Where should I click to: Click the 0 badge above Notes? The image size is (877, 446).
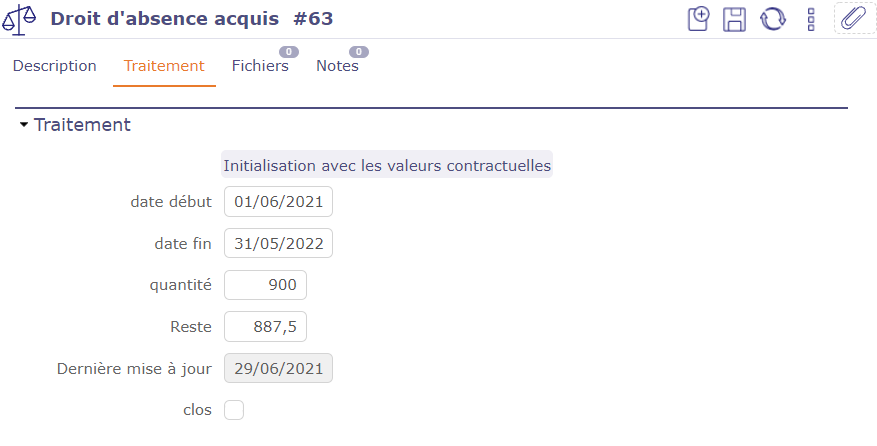(358, 52)
